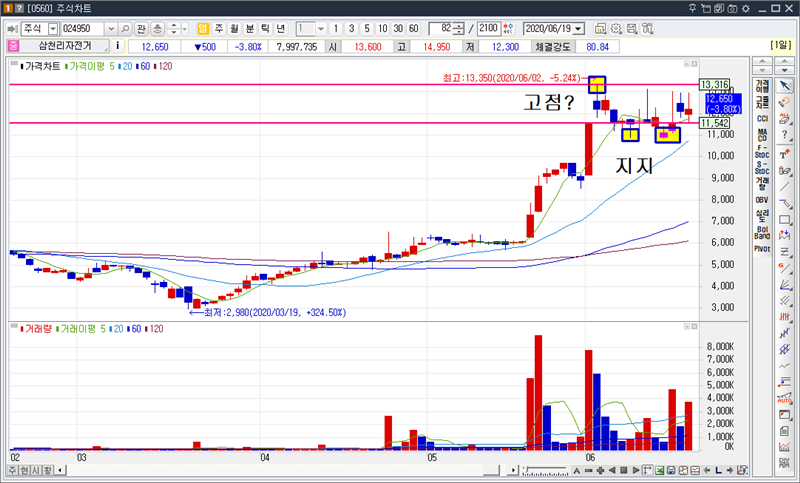Image resolution: width=800 pixels, height=483 pixels.
Task: Open the period number dropdown
Action: coord(320,29)
